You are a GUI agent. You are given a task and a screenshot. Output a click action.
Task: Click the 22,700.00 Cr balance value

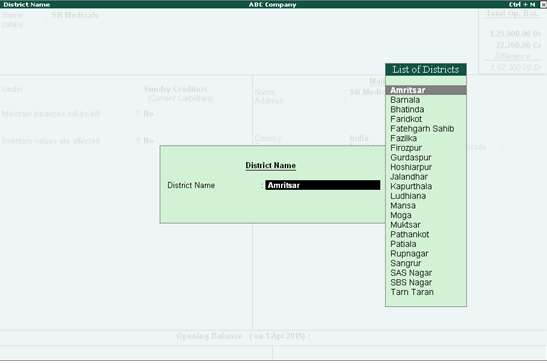click(x=518, y=45)
